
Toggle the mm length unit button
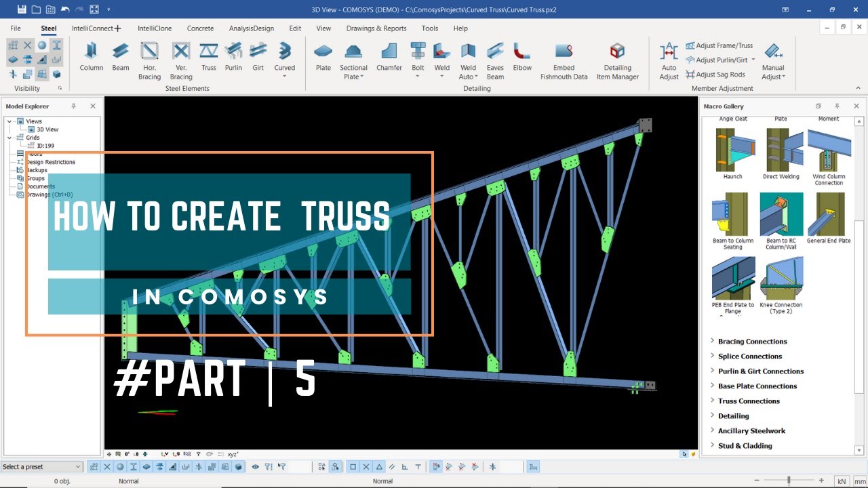tap(860, 481)
